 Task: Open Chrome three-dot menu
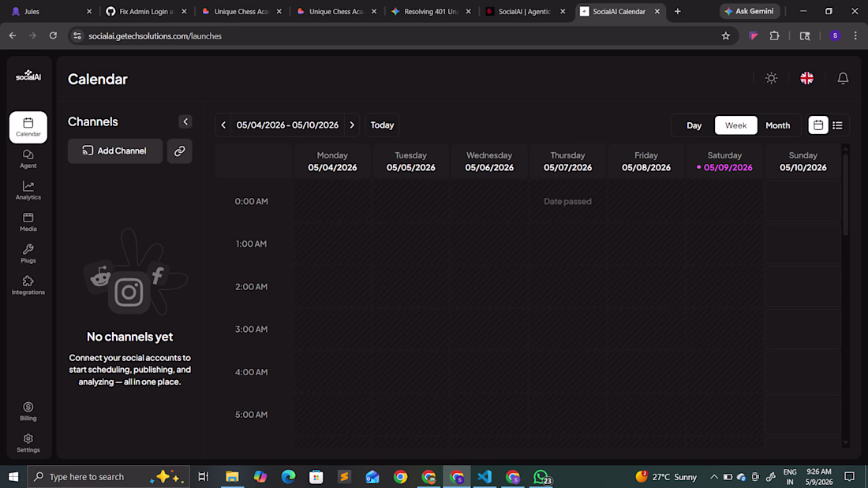pyautogui.click(x=855, y=36)
